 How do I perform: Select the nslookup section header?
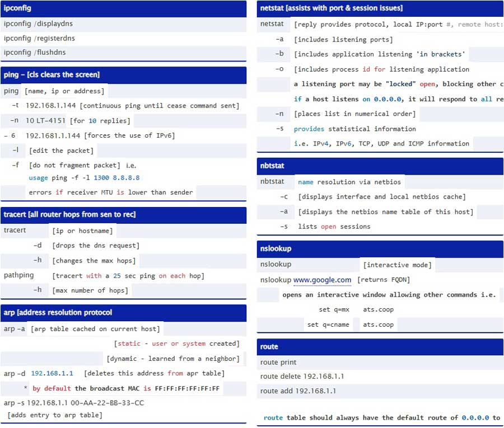click(380, 249)
